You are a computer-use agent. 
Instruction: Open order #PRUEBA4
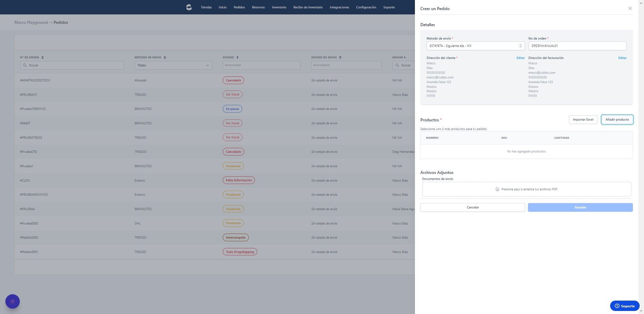(27, 209)
